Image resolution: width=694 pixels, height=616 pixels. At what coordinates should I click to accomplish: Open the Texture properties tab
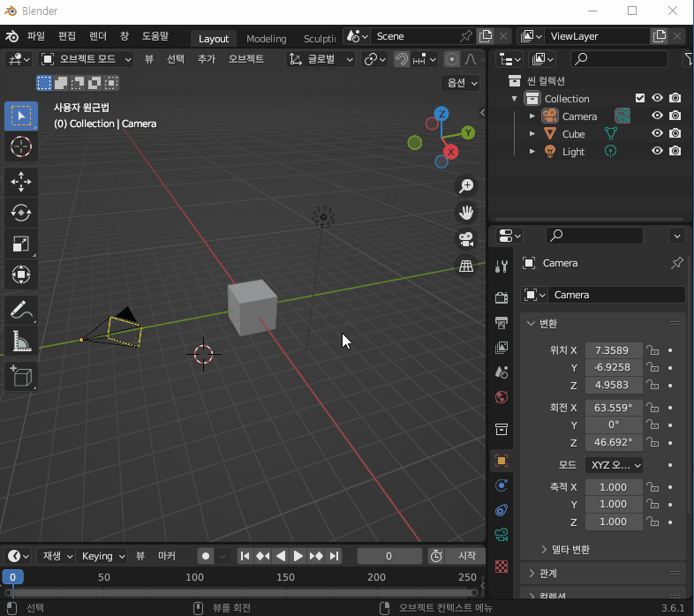[502, 567]
